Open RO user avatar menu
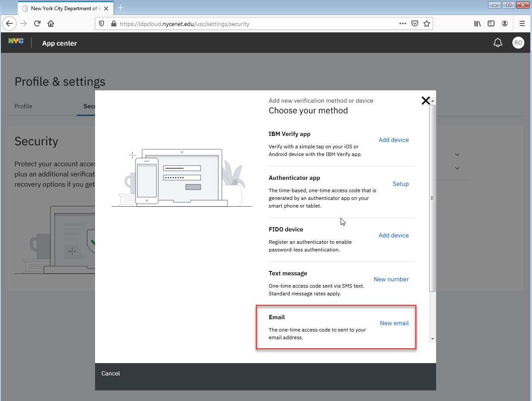This screenshot has height=401, width=532. [518, 43]
